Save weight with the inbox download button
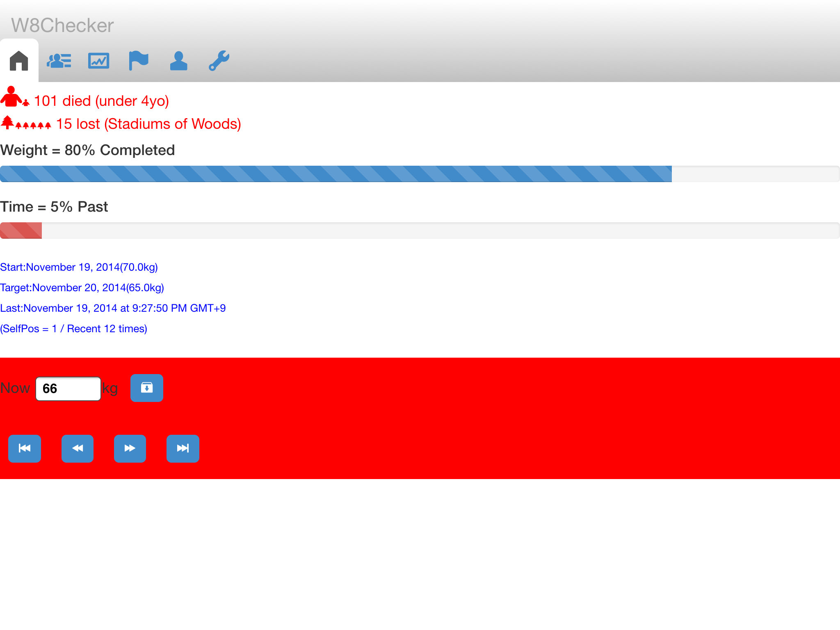 point(146,388)
